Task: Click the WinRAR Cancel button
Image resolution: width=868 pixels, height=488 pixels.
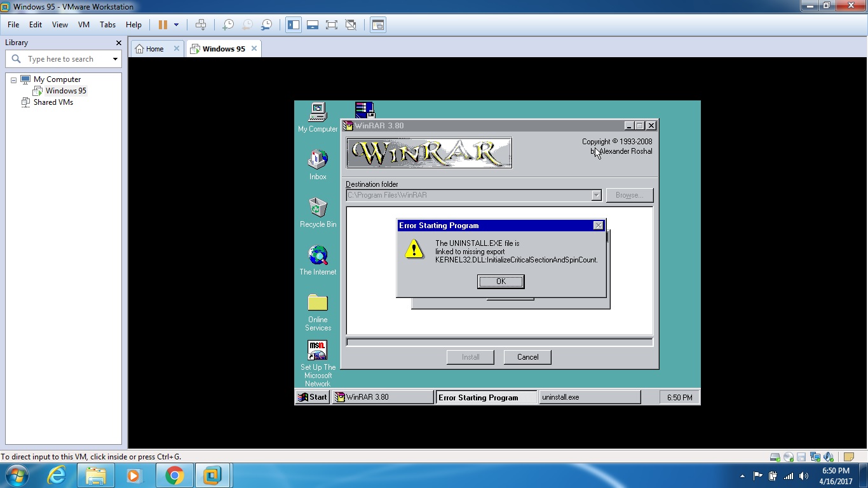Action: point(527,357)
